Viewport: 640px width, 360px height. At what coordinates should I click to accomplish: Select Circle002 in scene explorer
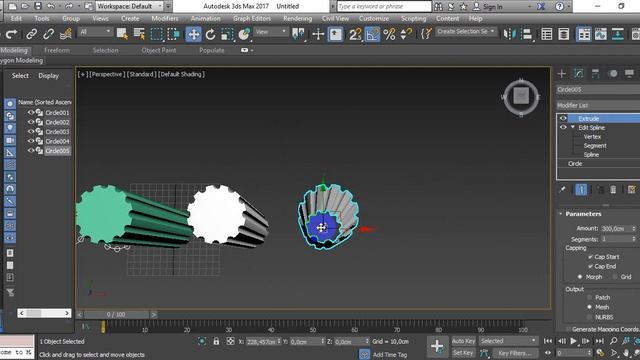click(57, 122)
